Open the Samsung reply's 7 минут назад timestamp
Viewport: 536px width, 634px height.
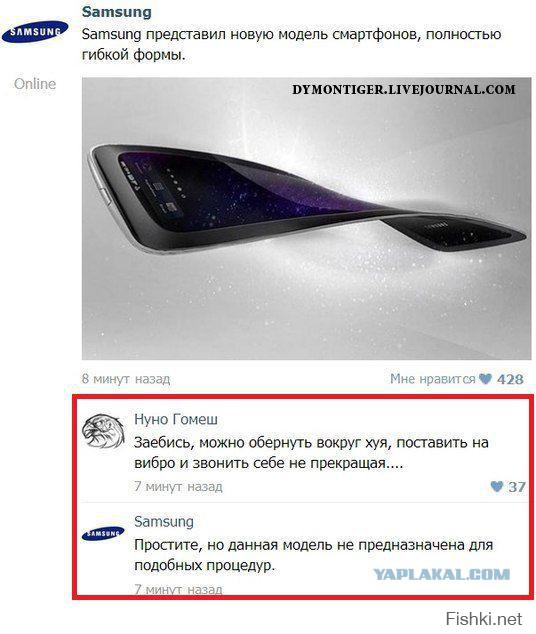click(x=178, y=589)
